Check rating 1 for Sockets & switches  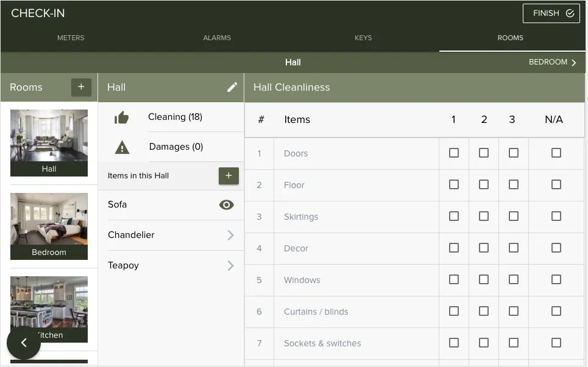(x=454, y=343)
